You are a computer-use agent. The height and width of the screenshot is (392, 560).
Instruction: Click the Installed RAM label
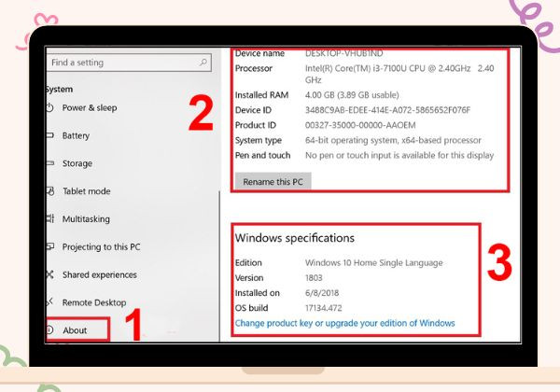(x=261, y=95)
